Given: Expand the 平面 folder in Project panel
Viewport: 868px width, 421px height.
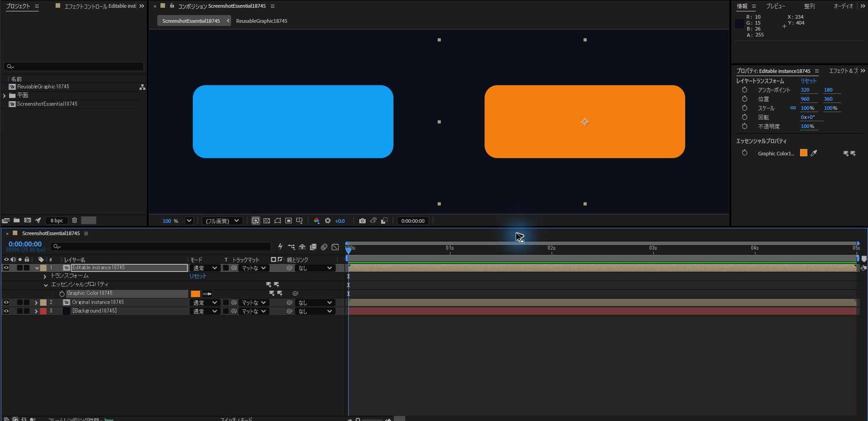Looking at the screenshot, I should click(5, 96).
